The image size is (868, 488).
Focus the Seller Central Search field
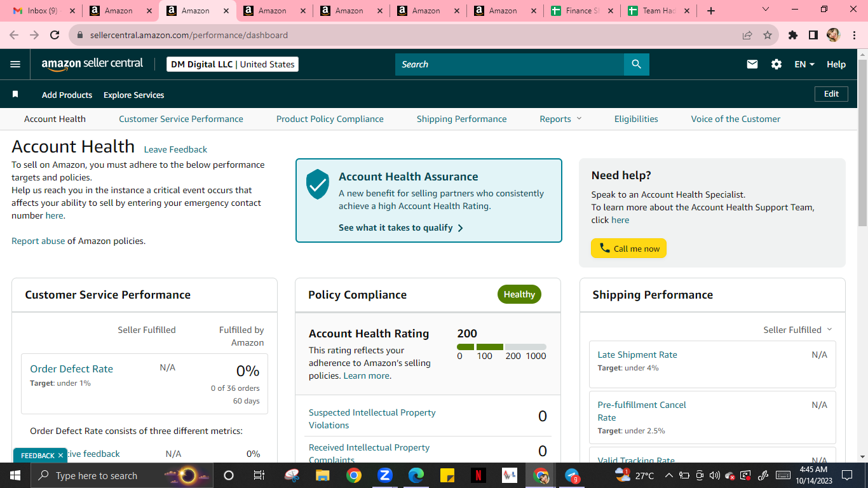click(510, 64)
